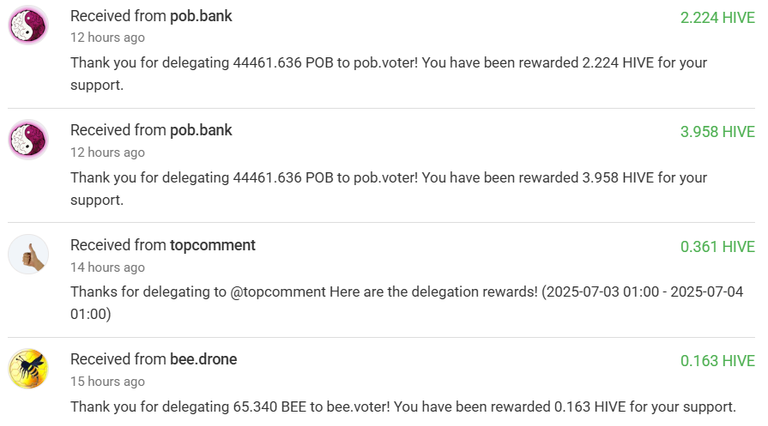Open the topcomment username link
Image resolution: width=768 pixels, height=426 pixels.
click(x=213, y=245)
